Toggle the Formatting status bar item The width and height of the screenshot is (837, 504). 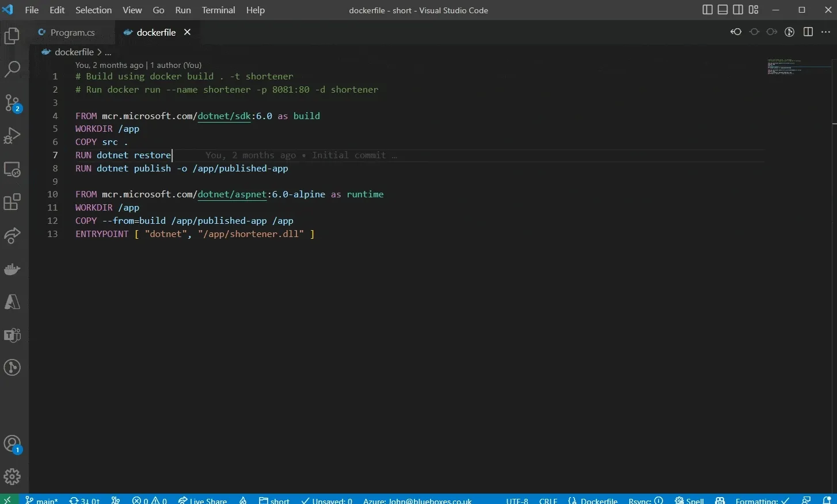click(762, 499)
